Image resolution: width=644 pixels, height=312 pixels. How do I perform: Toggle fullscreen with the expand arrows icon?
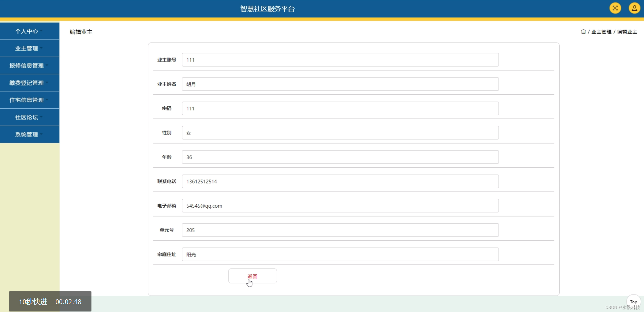click(615, 8)
